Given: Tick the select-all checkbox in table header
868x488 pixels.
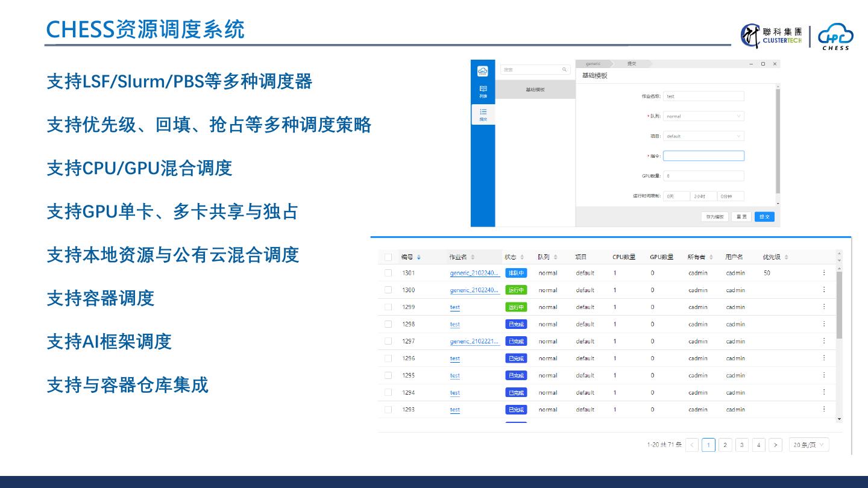Looking at the screenshot, I should [x=388, y=257].
